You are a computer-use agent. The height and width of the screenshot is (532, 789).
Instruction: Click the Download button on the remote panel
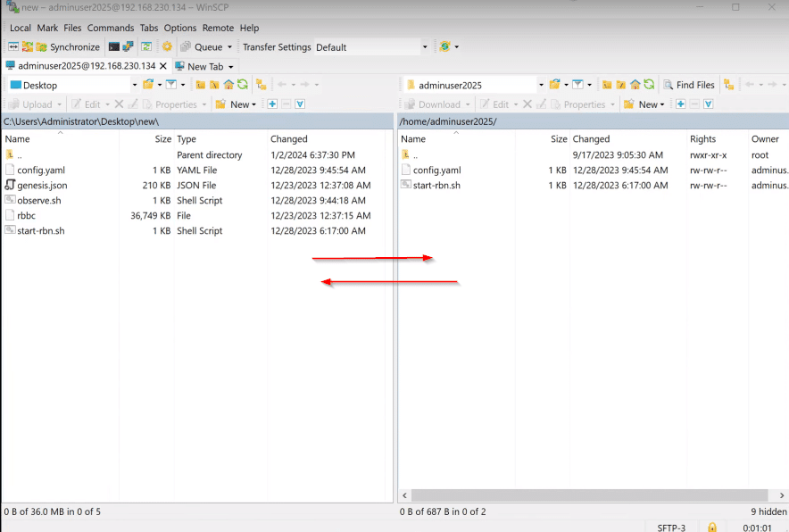(x=436, y=104)
